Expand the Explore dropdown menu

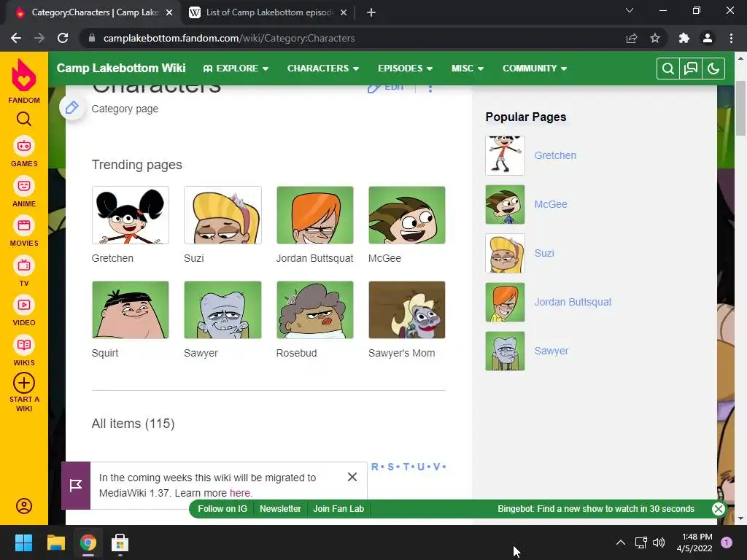(236, 68)
